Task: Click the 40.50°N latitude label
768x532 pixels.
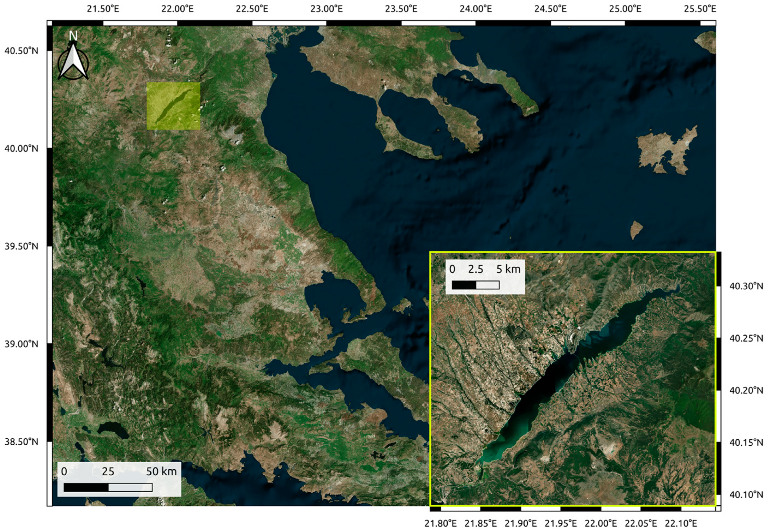Action: [x=21, y=51]
